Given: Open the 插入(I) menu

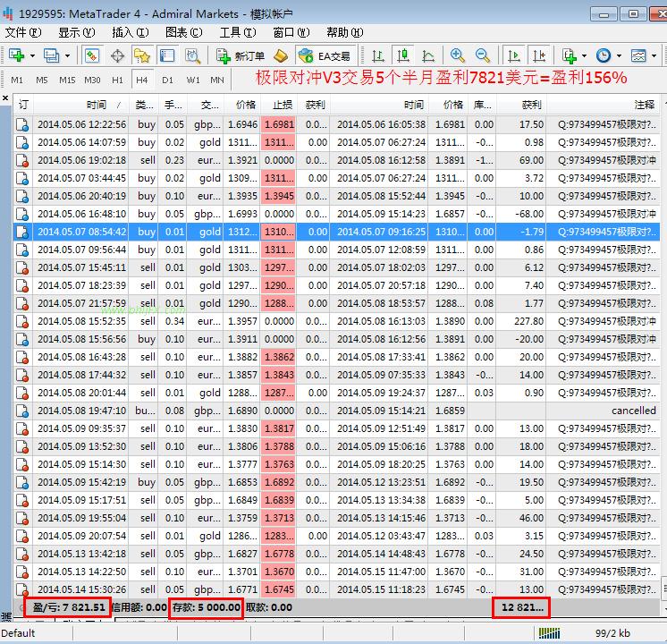Looking at the screenshot, I should [x=131, y=32].
